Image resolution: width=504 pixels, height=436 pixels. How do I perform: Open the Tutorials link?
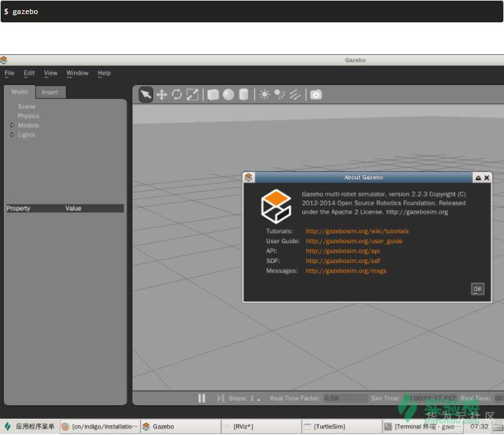pyautogui.click(x=357, y=231)
